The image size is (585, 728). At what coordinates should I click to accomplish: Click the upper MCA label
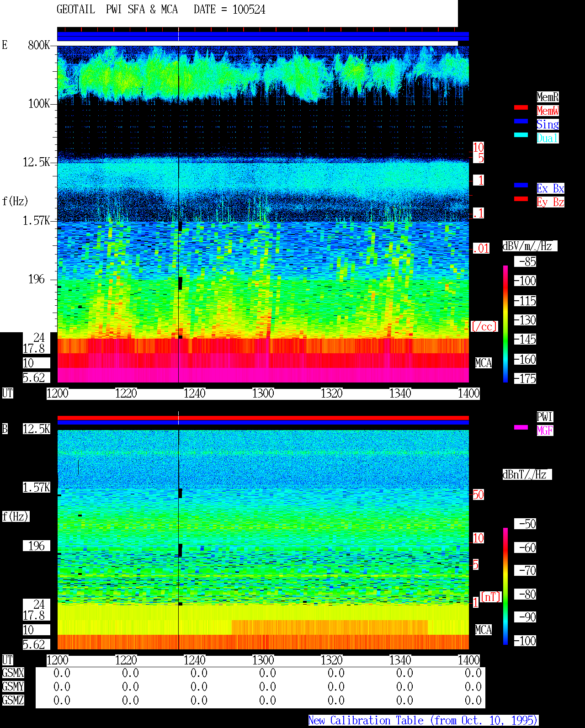pos(483,363)
